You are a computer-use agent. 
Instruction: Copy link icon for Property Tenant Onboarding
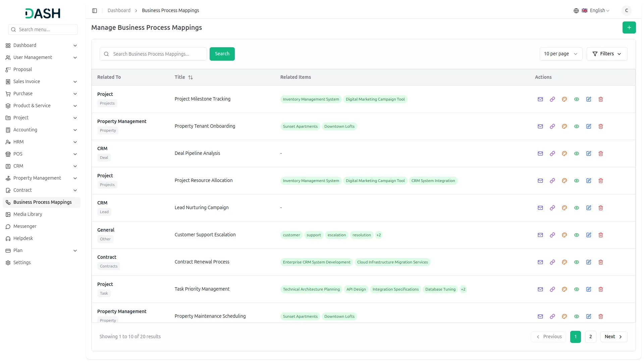pyautogui.click(x=552, y=126)
